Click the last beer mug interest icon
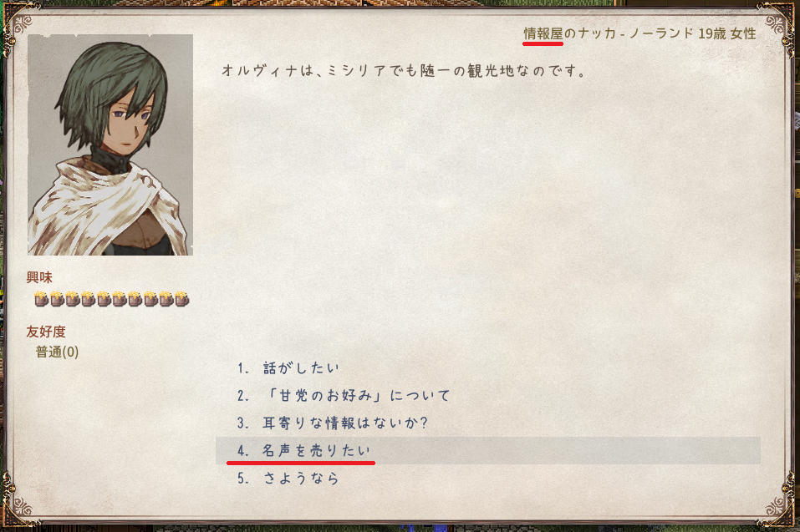This screenshot has width=800, height=532. [x=181, y=299]
